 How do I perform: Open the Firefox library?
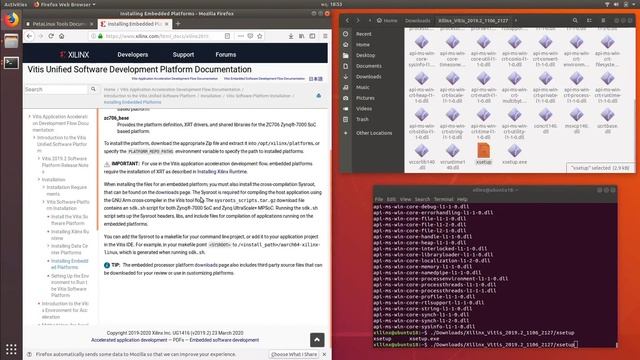coord(302,36)
